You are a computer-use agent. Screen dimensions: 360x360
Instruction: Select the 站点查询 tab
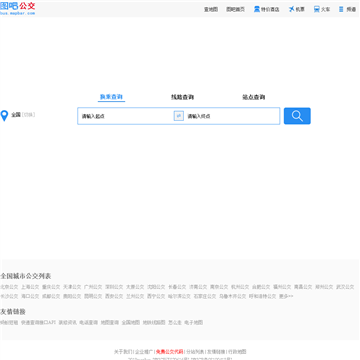point(253,97)
